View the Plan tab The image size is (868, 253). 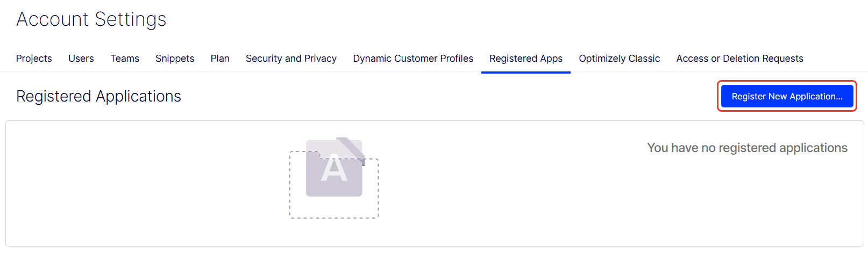coord(220,59)
